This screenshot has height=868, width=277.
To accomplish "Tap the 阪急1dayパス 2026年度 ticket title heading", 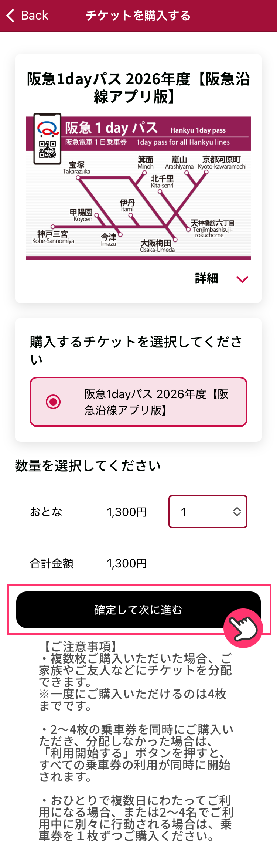I will 138,88.
